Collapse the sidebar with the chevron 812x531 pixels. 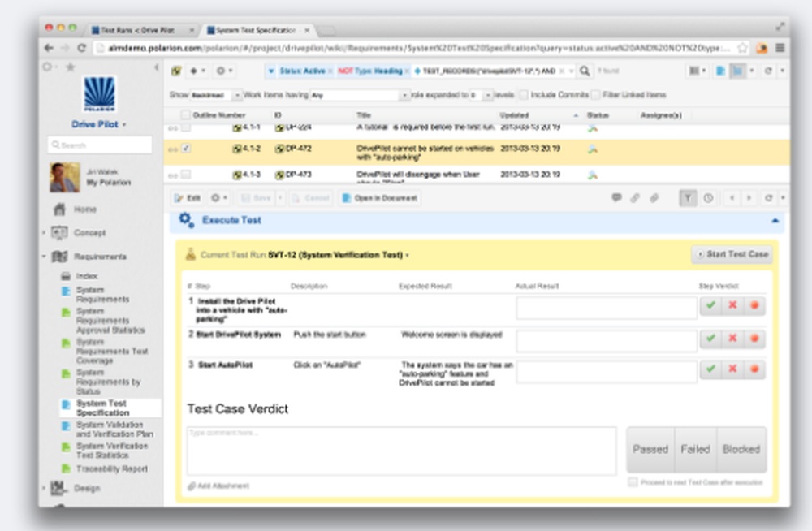click(x=157, y=67)
